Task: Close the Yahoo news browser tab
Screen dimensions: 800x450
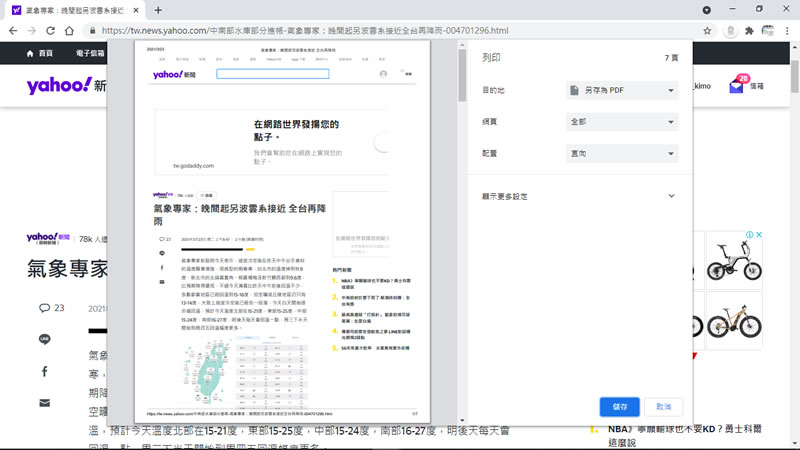Action: coord(136,10)
